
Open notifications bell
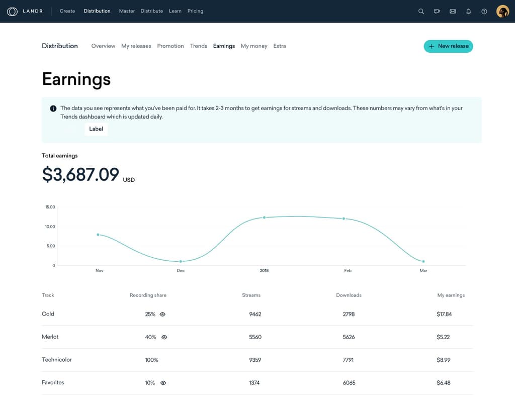[x=468, y=11]
